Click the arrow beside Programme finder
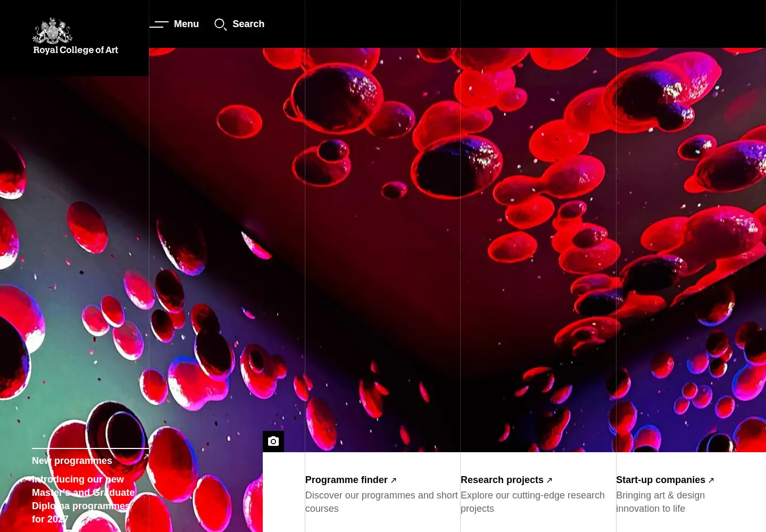The height and width of the screenshot is (532, 766). click(394, 480)
